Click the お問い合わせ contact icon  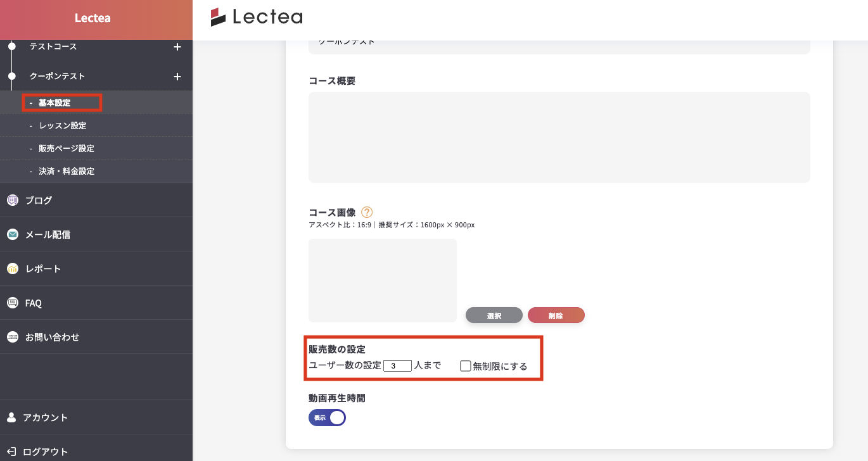pyautogui.click(x=13, y=337)
